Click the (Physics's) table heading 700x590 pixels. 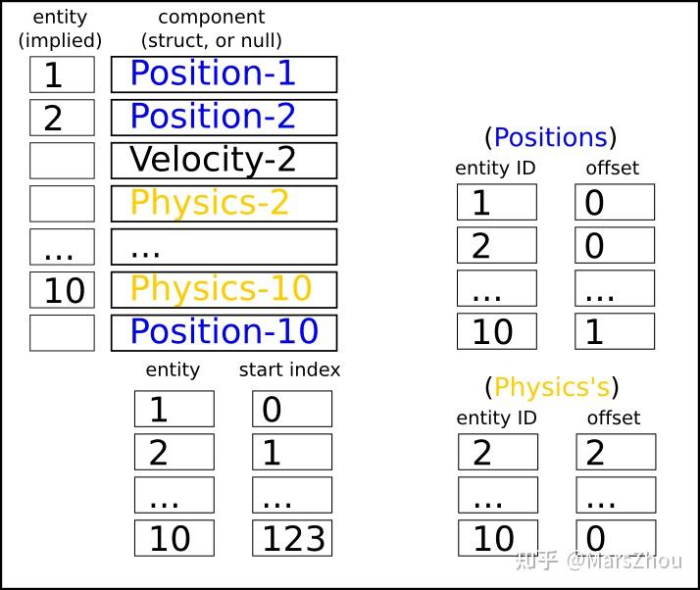(552, 387)
